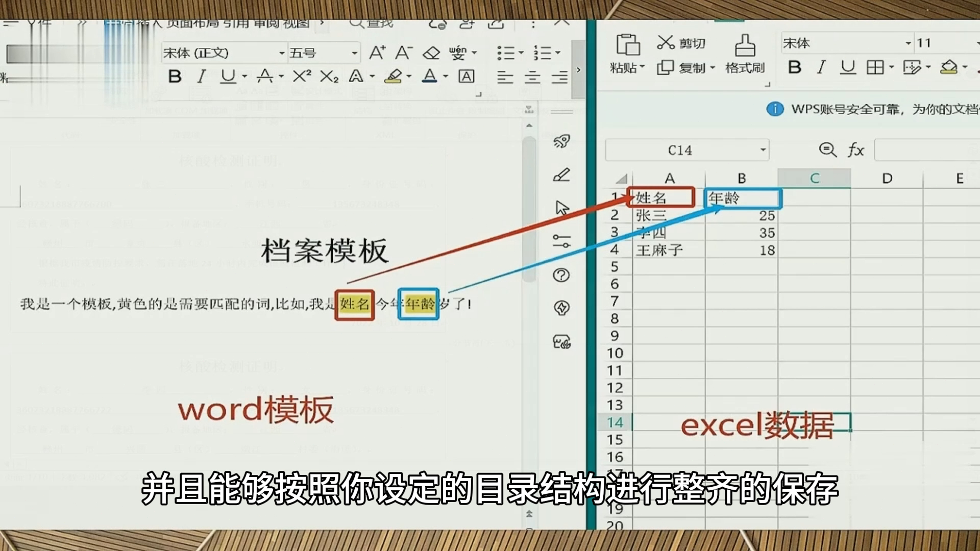Toggle bold formatting in Word
Screen dimensions: 980x551
(175, 77)
